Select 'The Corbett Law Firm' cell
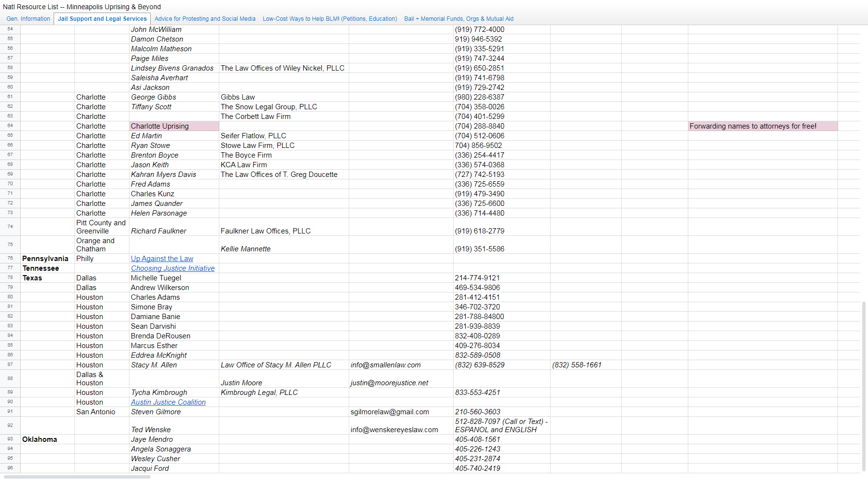 (284, 117)
